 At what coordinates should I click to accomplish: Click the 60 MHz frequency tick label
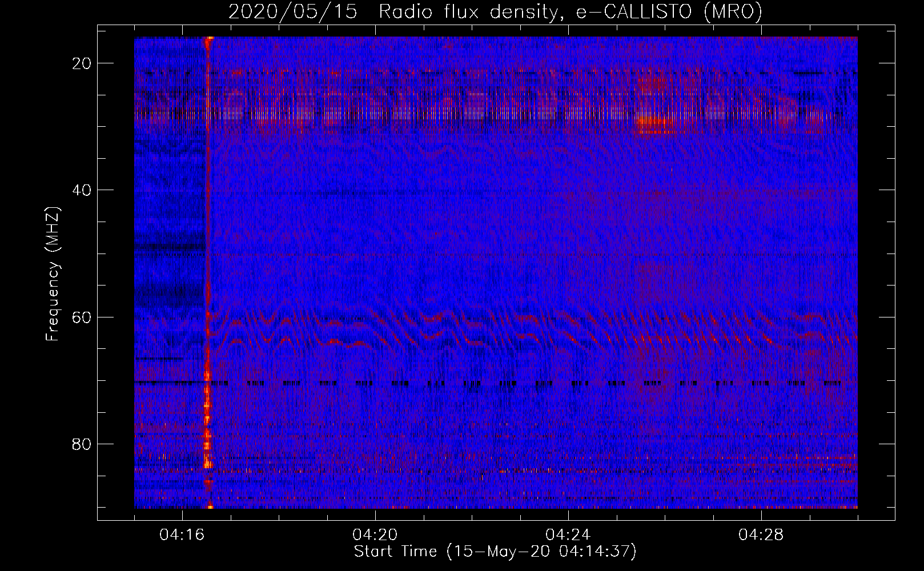tap(82, 317)
